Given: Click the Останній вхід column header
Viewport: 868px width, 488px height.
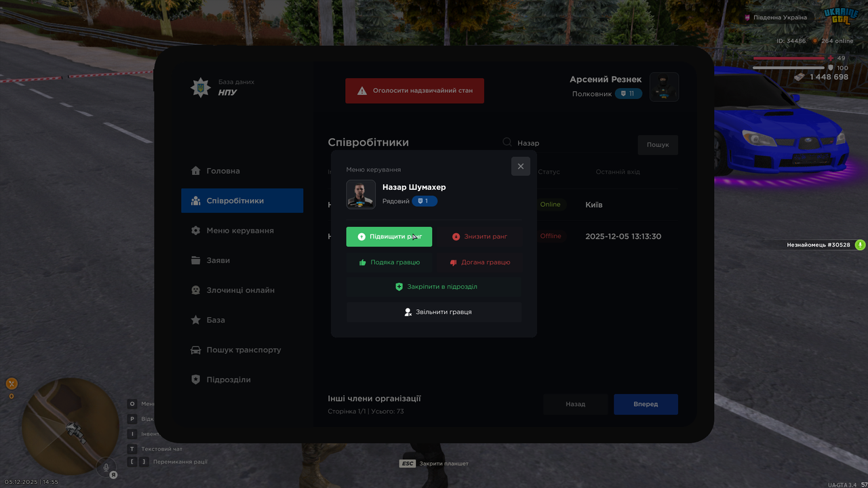Looking at the screenshot, I should (618, 172).
